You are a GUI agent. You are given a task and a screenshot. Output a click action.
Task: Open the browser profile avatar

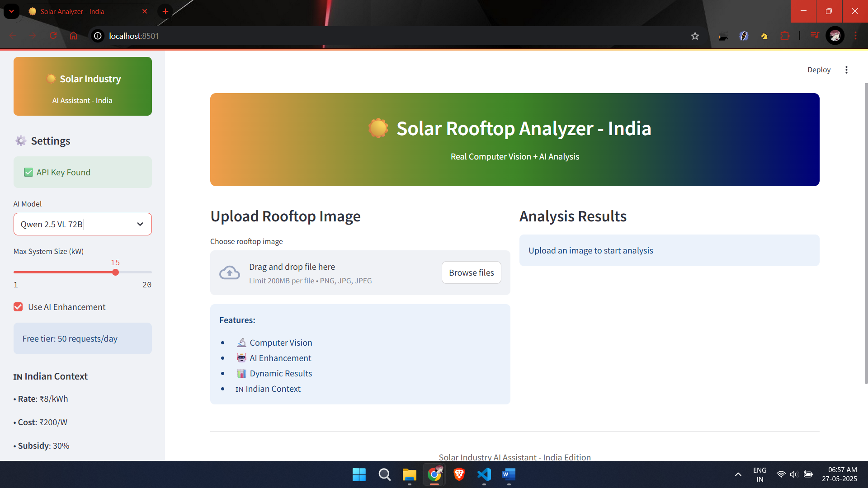coord(835,36)
